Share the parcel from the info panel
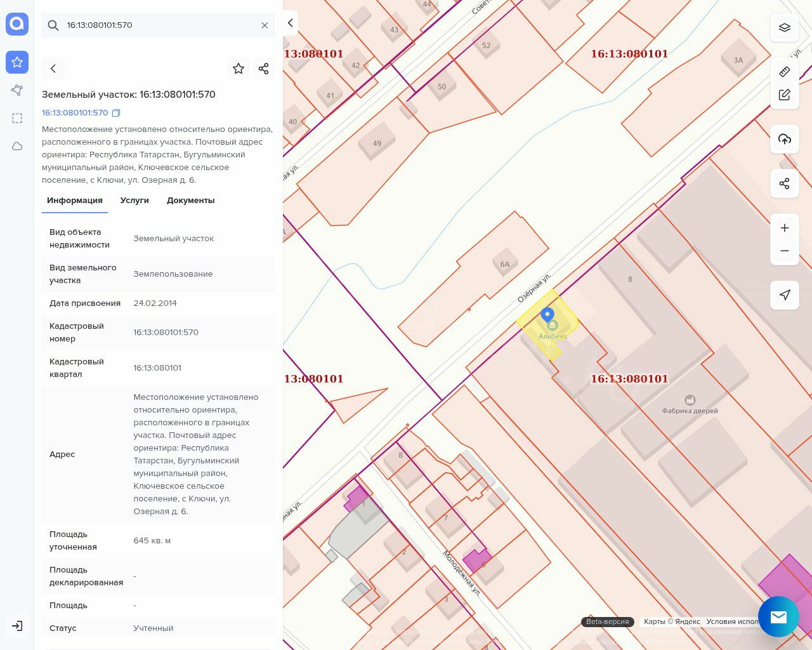The width and height of the screenshot is (812, 650). tap(264, 69)
